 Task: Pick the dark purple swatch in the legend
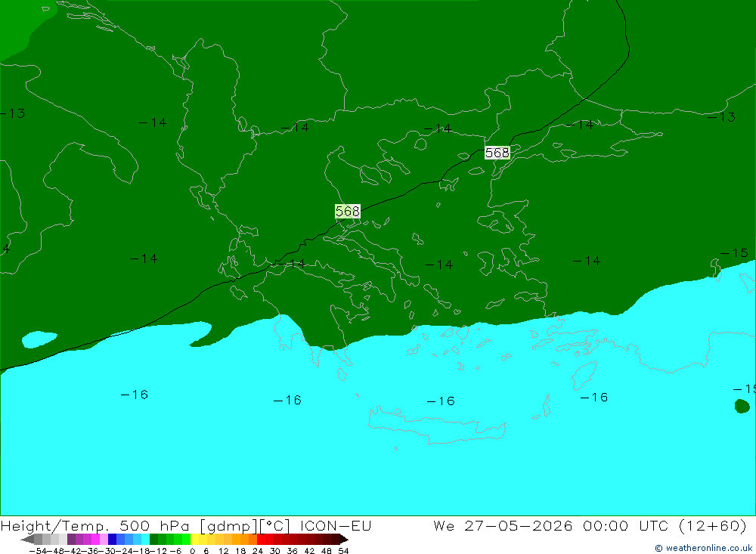[71, 539]
